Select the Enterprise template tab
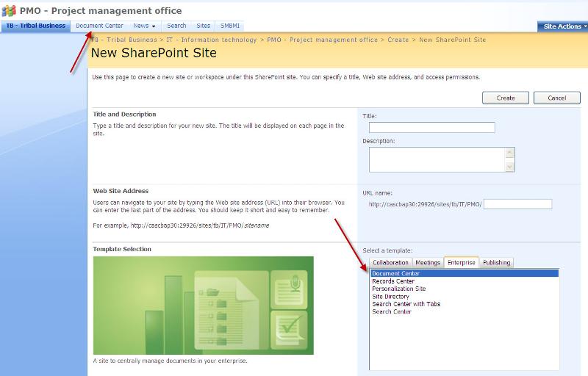 (462, 262)
